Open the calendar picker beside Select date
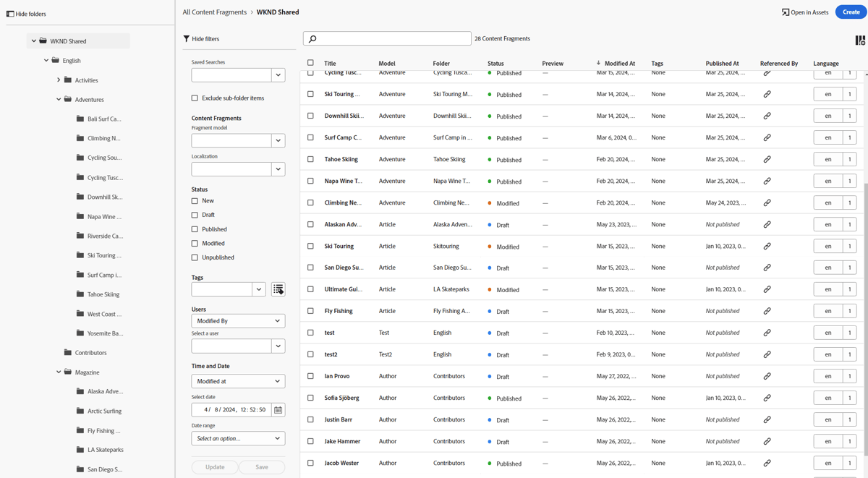The image size is (868, 478). click(278, 409)
